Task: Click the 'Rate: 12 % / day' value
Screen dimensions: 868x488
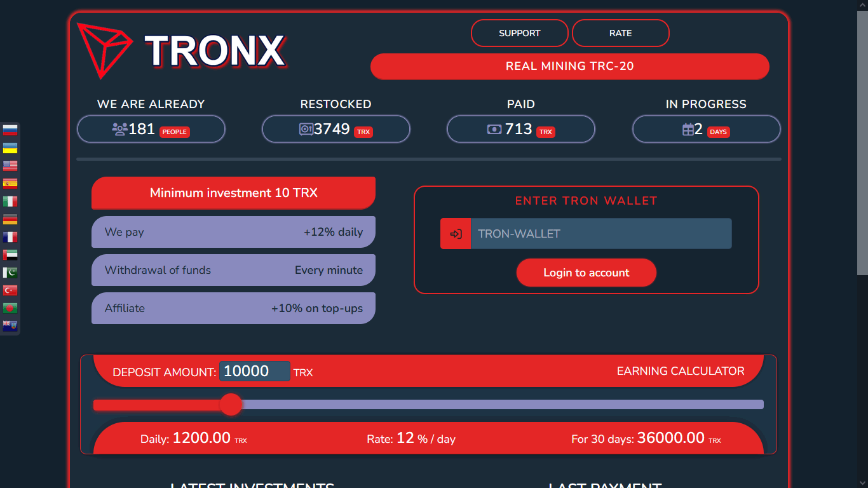Action: coord(411,438)
